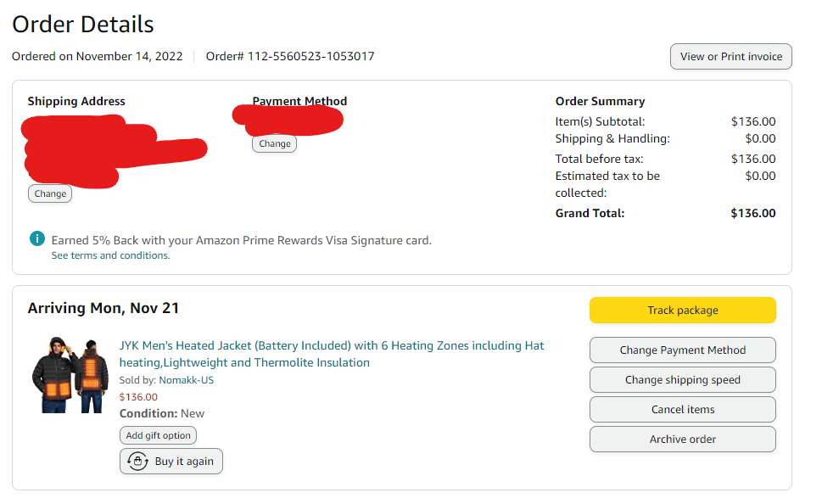Click Add gift option
822x504 pixels.
click(x=158, y=435)
